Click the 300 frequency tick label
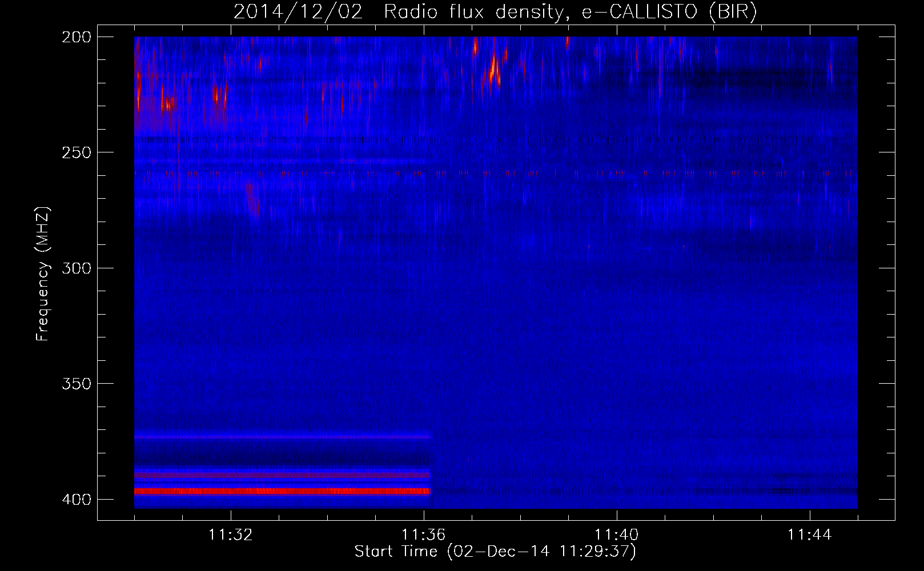Viewport: 924px width, 571px height. pos(77,268)
